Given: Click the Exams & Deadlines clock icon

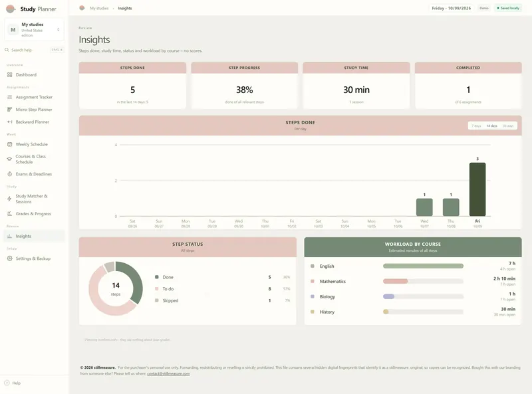Looking at the screenshot, I should (x=9, y=174).
